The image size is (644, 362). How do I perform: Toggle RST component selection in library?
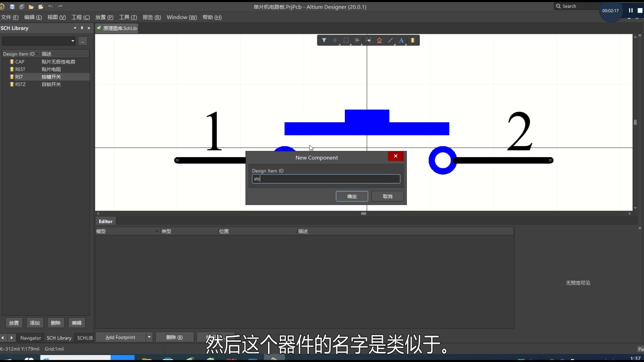coord(18,76)
